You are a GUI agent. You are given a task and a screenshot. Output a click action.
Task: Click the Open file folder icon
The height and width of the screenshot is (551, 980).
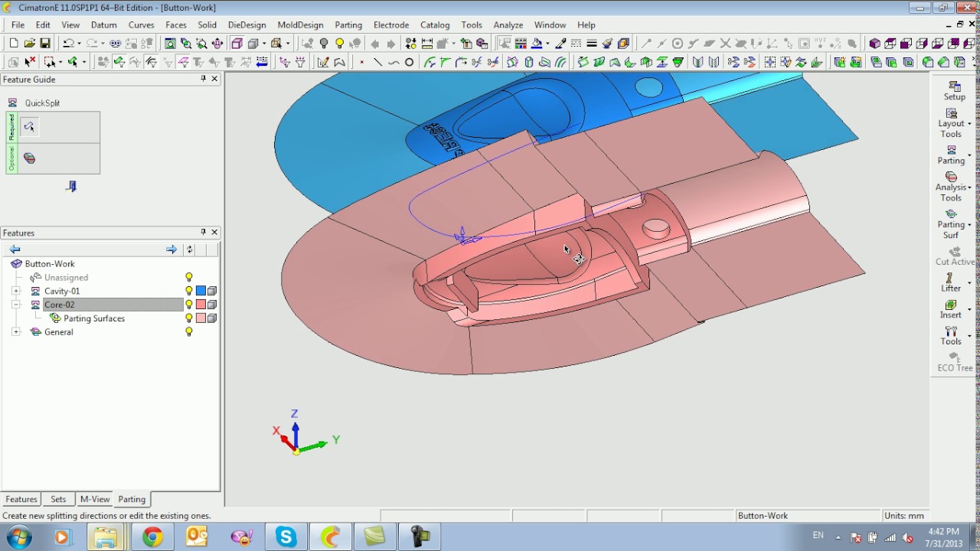point(29,44)
